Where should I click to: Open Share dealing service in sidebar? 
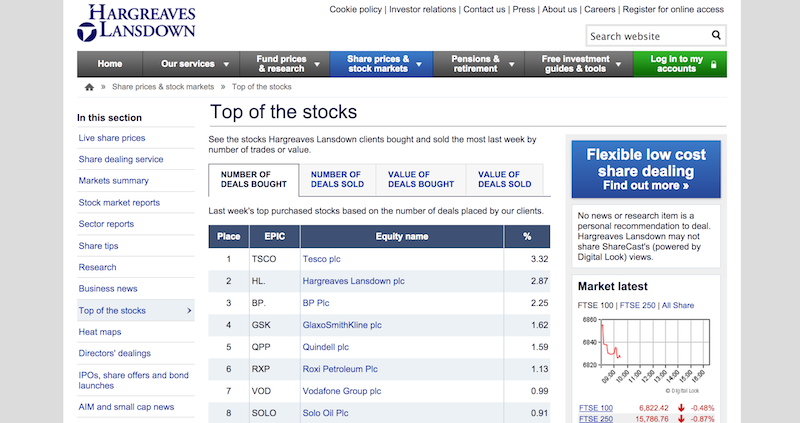121,159
